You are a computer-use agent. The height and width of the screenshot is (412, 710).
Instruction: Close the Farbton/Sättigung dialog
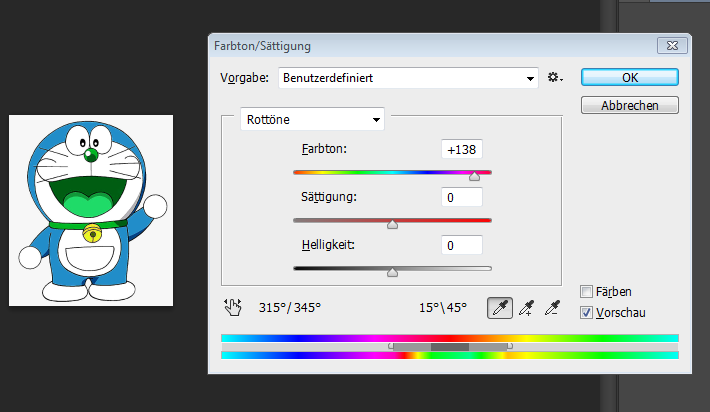tap(672, 45)
